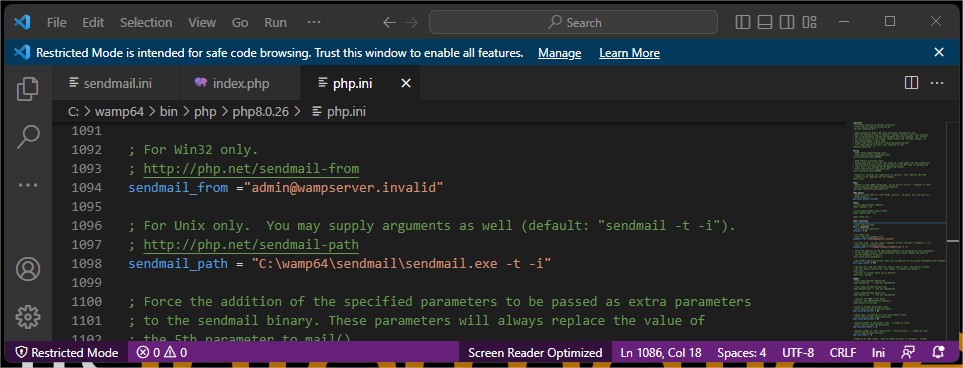The image size is (963, 368).
Task: Click the Manage link in banner
Action: point(559,53)
